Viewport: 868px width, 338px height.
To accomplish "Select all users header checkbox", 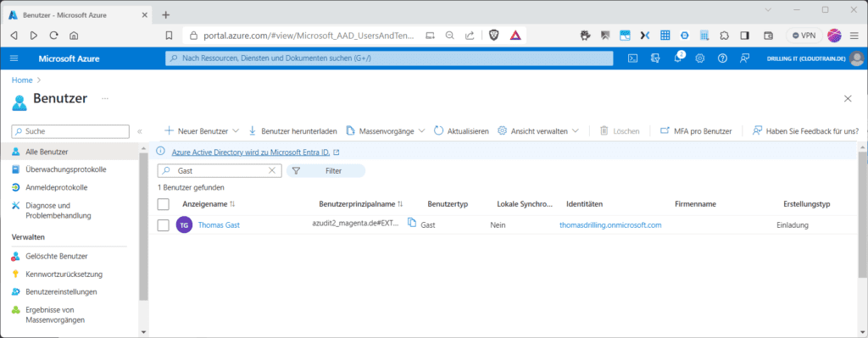I will [164, 204].
